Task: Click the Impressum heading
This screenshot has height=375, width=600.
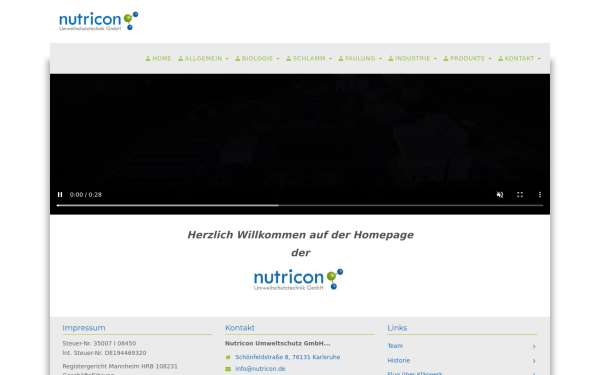Action: coord(84,328)
